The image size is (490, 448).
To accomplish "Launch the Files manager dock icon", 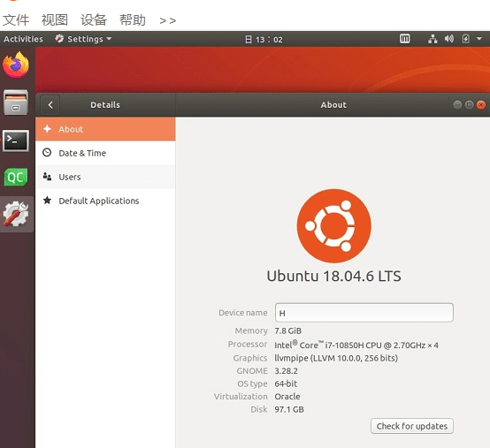I will (x=16, y=103).
